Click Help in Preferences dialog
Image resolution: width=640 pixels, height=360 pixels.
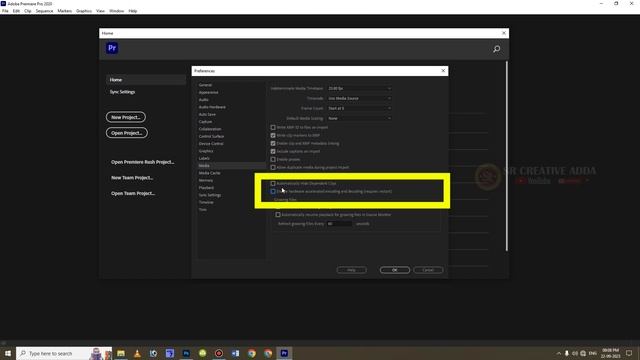pyautogui.click(x=351, y=270)
